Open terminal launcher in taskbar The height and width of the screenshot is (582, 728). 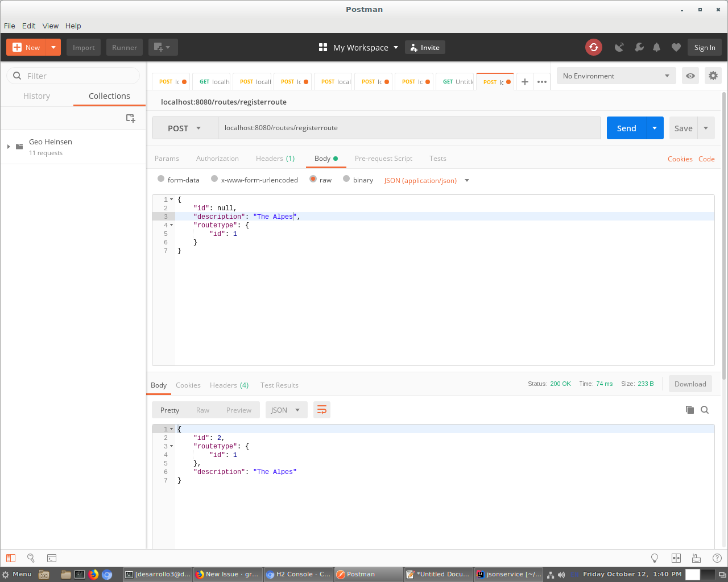[x=80, y=574]
